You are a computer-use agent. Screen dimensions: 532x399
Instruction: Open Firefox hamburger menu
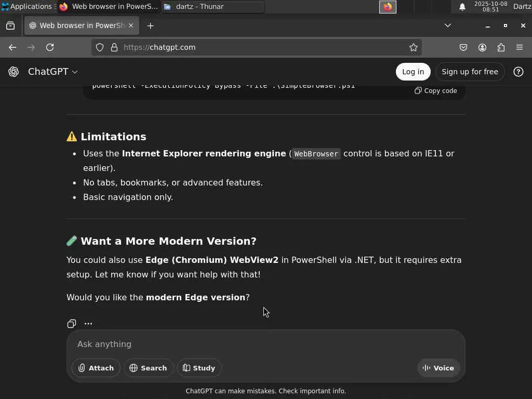(520, 47)
